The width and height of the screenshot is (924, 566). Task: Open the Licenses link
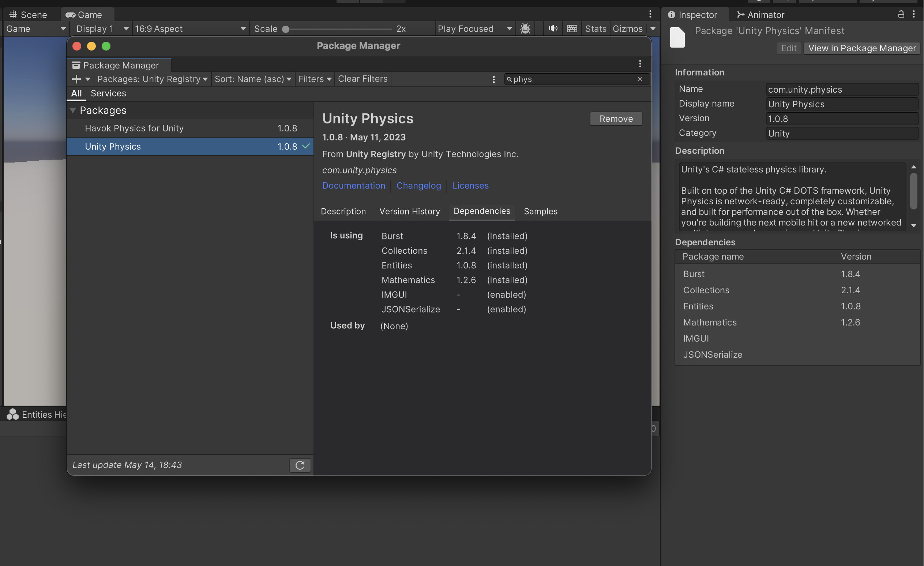click(470, 185)
